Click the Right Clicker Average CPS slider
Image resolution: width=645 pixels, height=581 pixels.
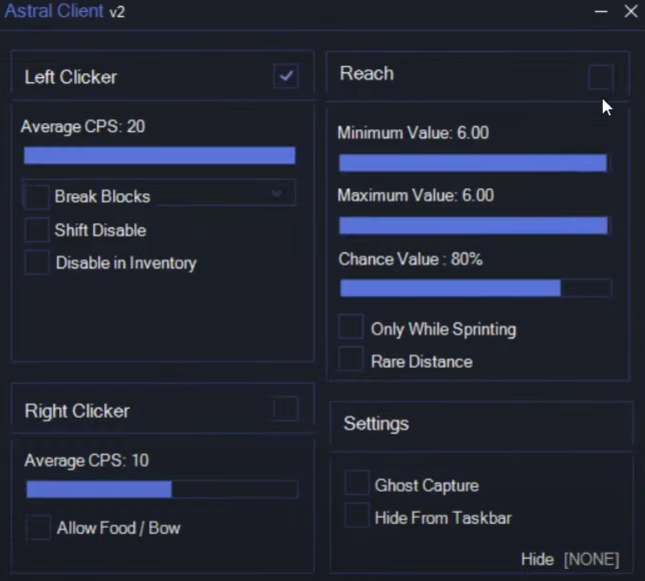pos(162,489)
